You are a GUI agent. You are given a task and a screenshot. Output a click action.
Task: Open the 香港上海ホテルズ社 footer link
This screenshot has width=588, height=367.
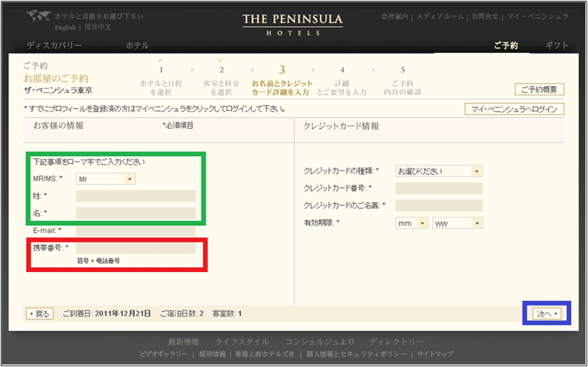pos(265,354)
